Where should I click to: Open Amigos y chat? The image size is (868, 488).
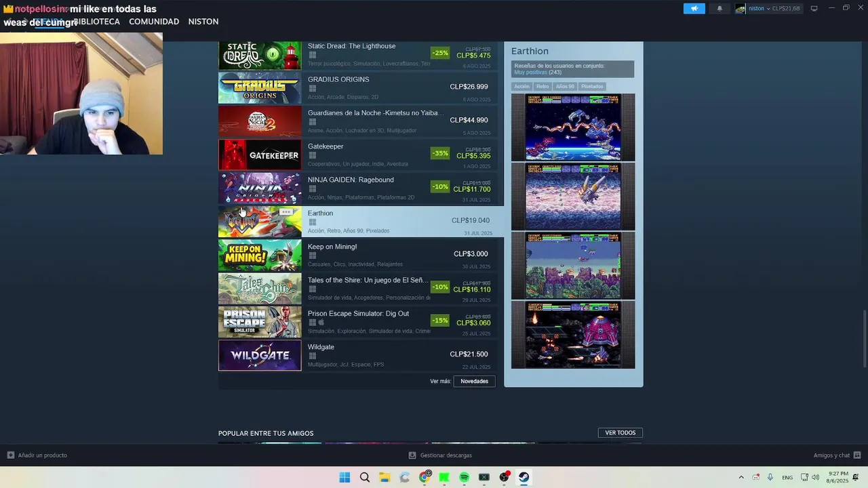pos(837,455)
